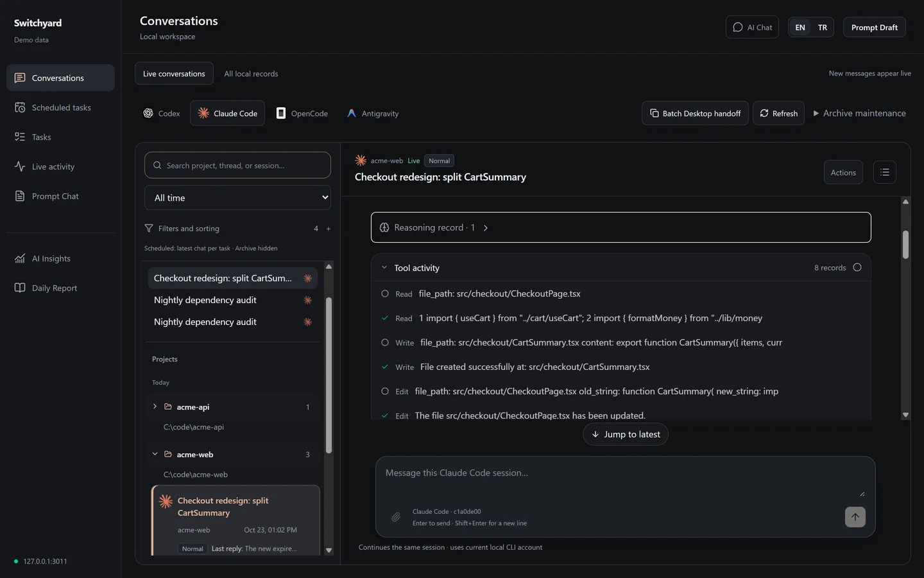This screenshot has width=924, height=578.
Task: Expand Archive maintenance
Action: 860,113
